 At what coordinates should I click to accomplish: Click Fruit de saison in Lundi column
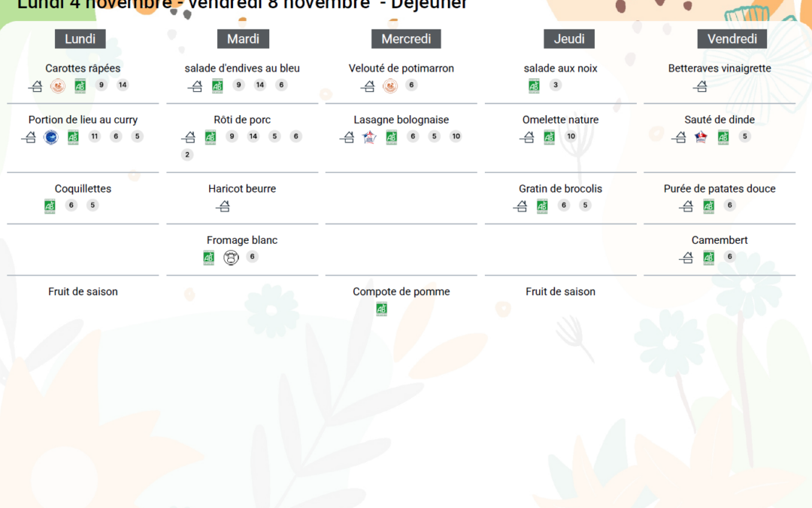(83, 292)
